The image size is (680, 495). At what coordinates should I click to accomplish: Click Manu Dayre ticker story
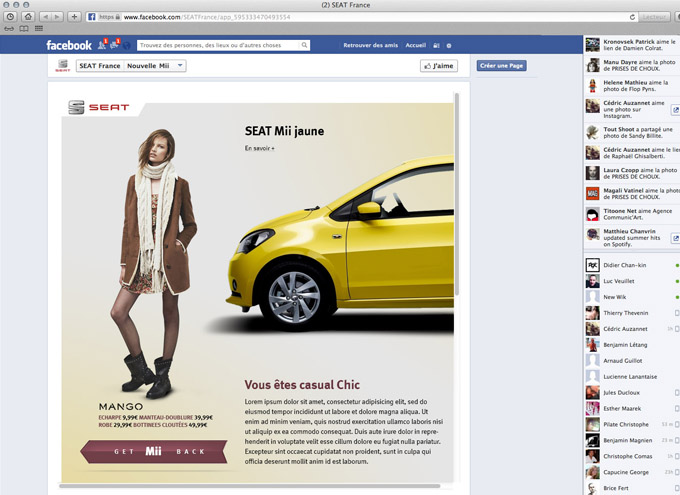[x=632, y=66]
